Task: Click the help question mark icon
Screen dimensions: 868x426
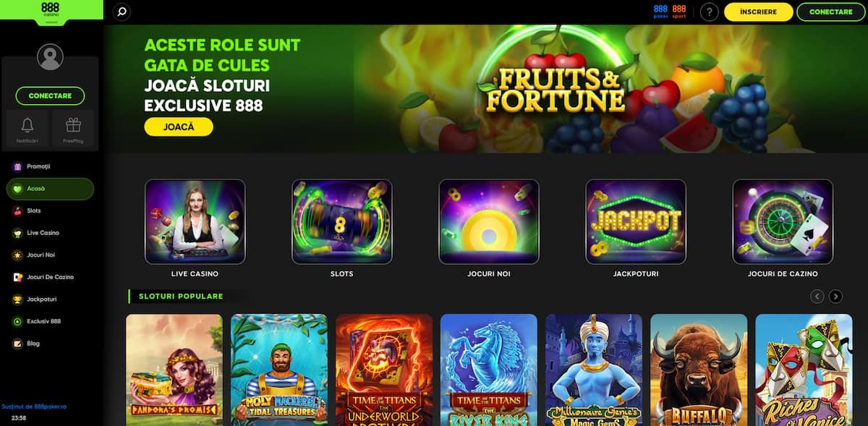Action: pos(710,12)
